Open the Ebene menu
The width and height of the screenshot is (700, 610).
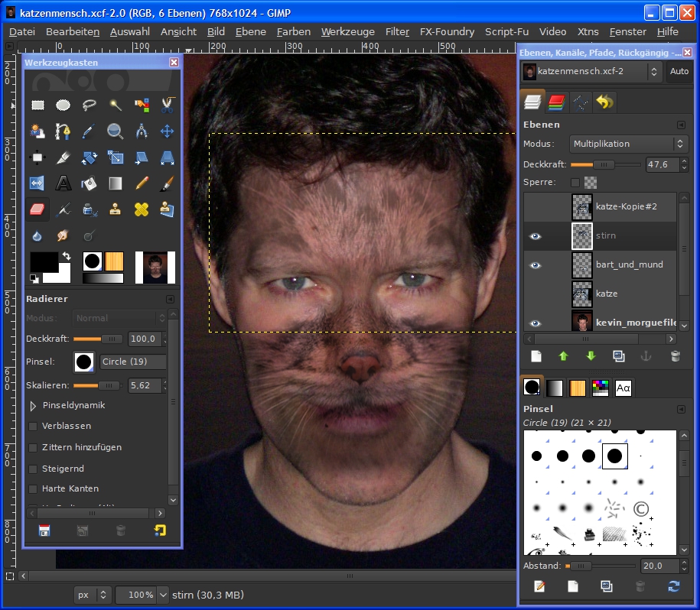pyautogui.click(x=251, y=31)
